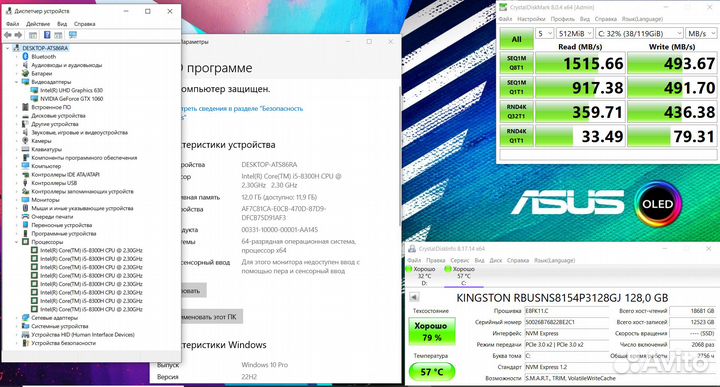Image resolution: width=720 pixels, height=387 pixels.
Task: Select the C: drive tab at 57 °C
Action: (463, 276)
